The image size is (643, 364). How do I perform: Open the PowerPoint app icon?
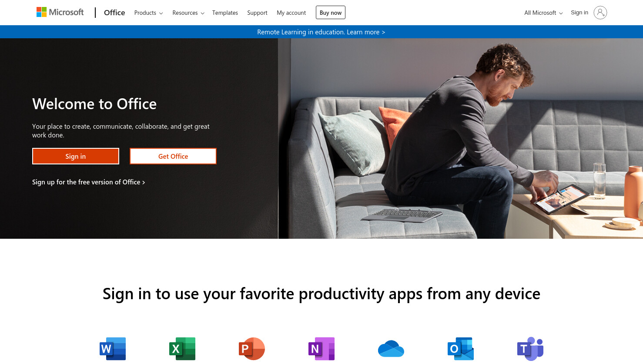[x=252, y=349]
